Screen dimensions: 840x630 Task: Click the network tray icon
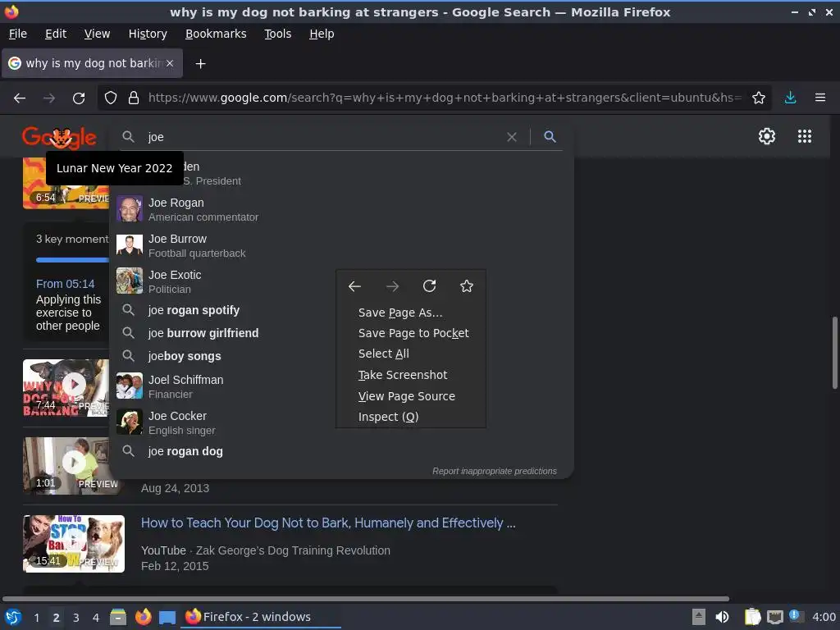[774, 617]
